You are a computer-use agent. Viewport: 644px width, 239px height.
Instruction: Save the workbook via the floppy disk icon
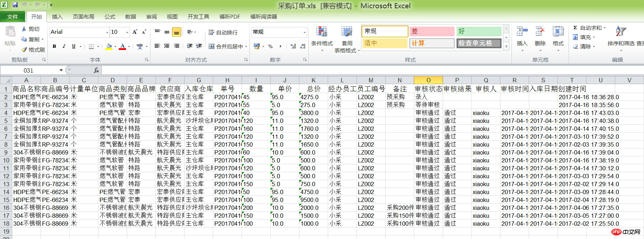(x=15, y=5)
